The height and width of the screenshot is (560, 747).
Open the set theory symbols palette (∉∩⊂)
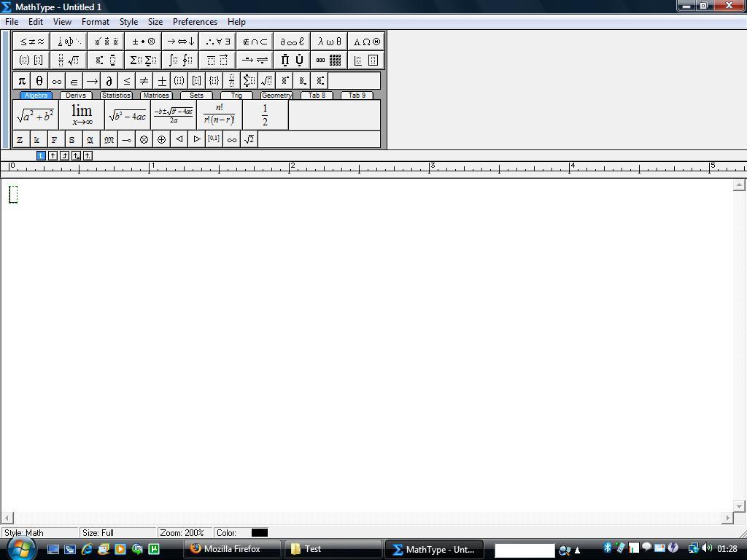click(x=255, y=42)
